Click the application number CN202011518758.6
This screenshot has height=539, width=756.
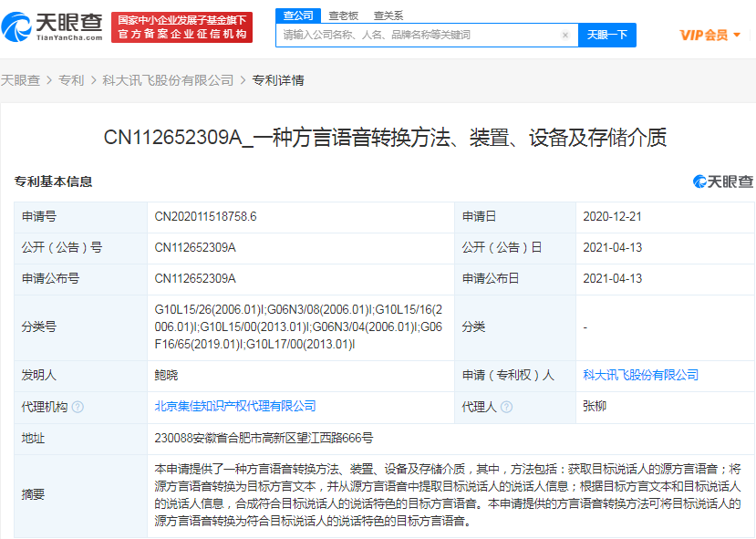click(x=205, y=217)
